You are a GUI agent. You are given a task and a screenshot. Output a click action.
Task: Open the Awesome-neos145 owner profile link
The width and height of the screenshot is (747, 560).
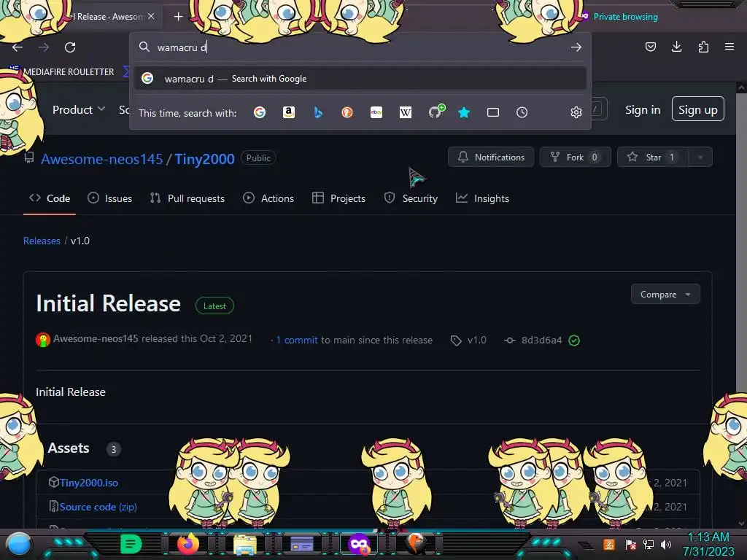click(101, 158)
